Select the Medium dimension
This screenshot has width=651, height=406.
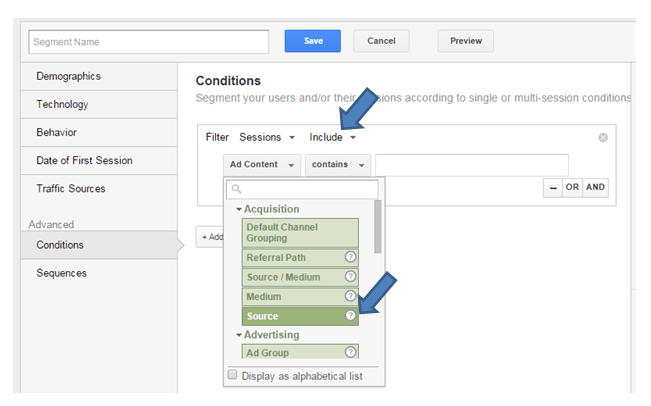point(300,296)
